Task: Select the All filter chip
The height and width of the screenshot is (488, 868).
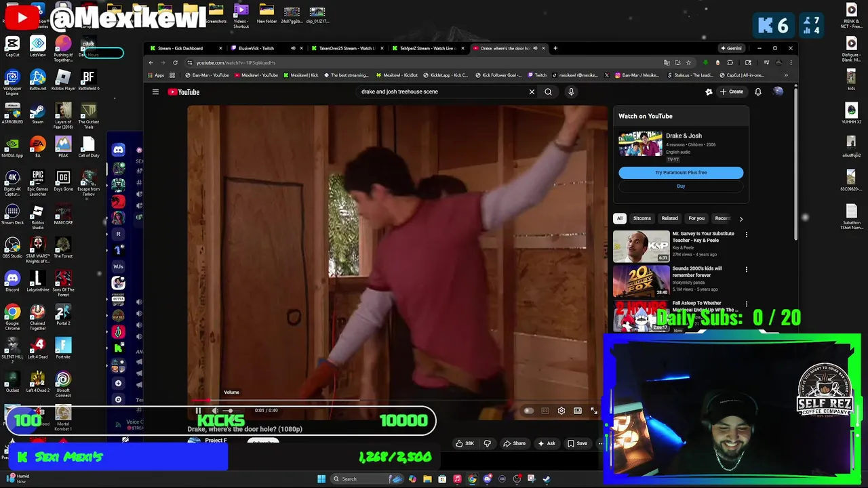Action: point(619,218)
